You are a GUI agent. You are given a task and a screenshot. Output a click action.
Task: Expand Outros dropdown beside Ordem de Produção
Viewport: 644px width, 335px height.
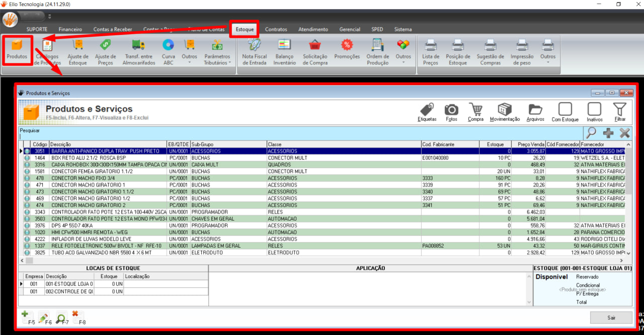403,52
